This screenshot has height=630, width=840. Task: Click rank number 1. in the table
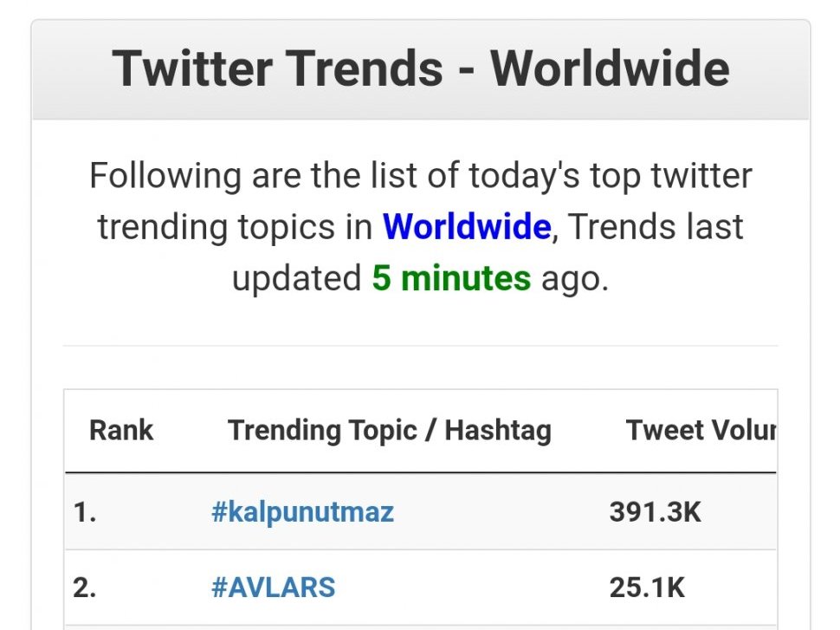point(85,512)
